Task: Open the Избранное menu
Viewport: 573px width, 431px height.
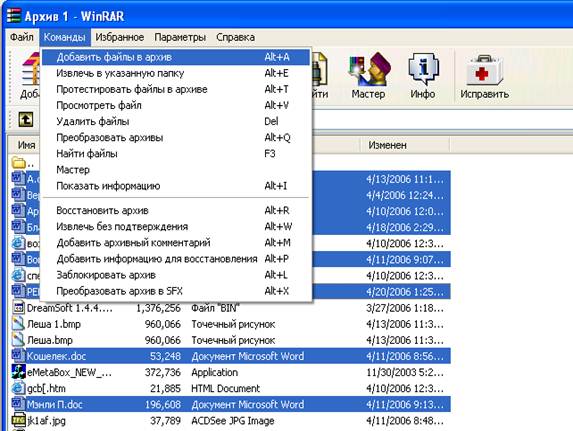Action: pos(119,37)
